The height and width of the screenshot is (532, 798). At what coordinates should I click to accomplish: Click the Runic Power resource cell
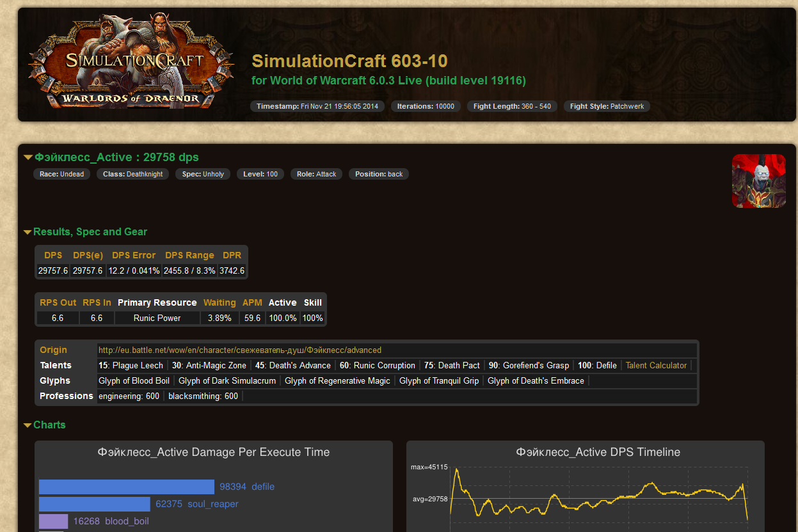[157, 318]
